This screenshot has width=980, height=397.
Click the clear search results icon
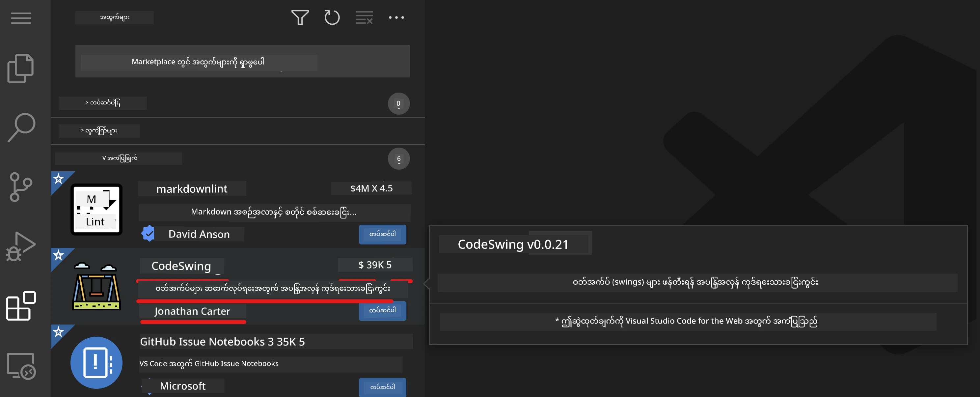[364, 17]
